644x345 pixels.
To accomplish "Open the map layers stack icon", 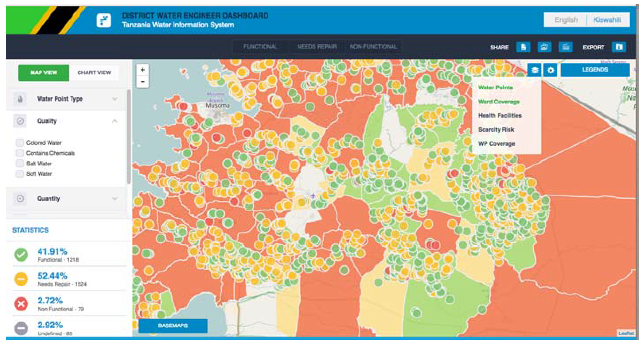I will pos(535,70).
